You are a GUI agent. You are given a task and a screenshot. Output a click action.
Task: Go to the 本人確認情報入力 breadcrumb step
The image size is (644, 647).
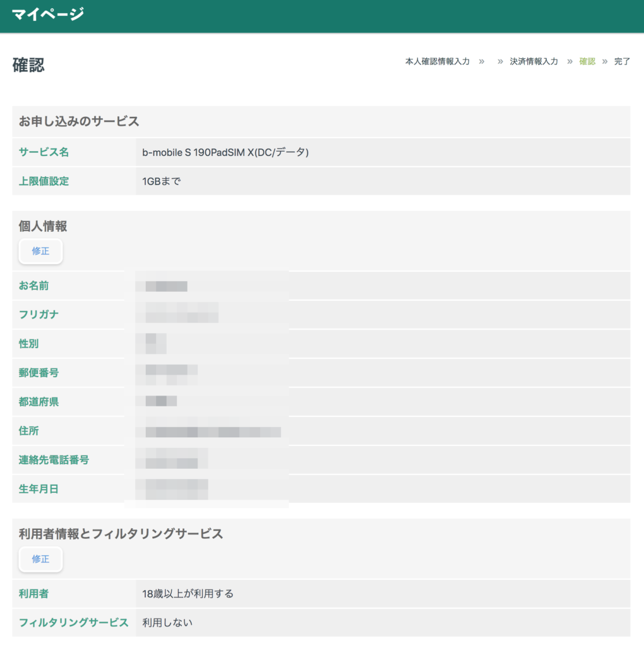pos(437,61)
